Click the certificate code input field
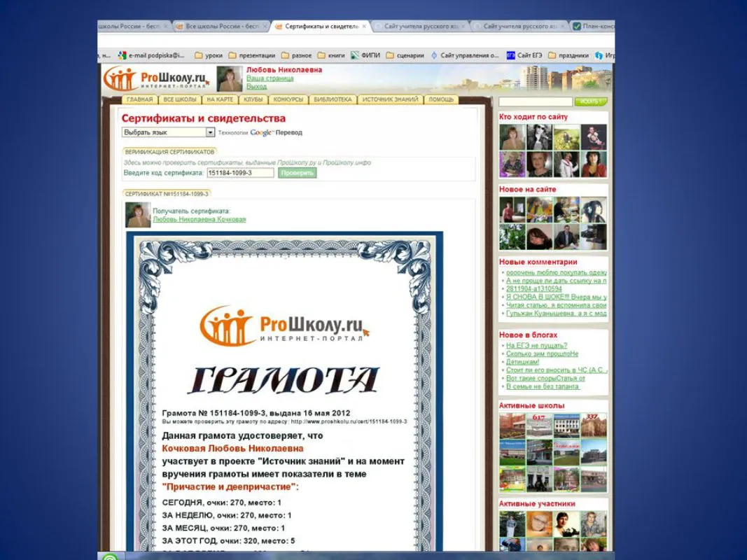The image size is (747, 560). [240, 173]
